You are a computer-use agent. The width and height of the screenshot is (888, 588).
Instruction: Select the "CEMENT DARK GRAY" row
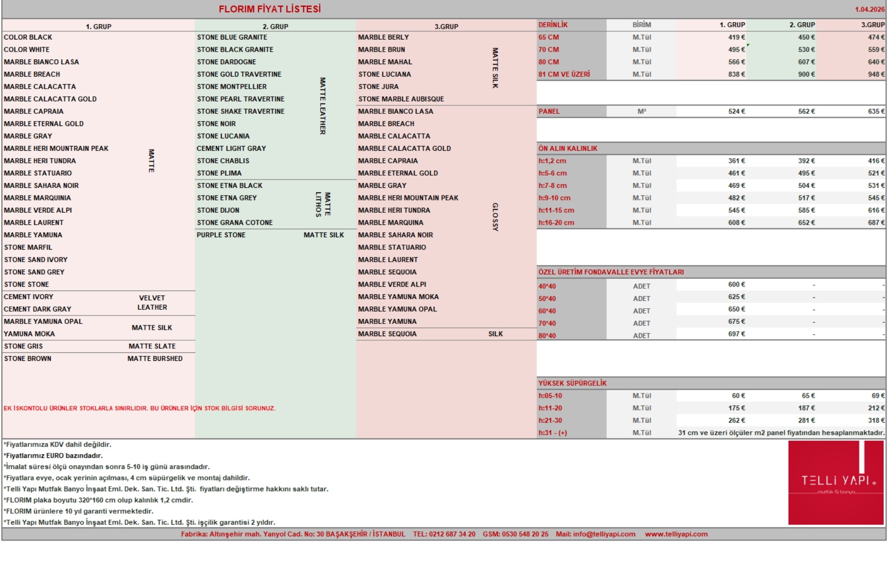(x=38, y=309)
